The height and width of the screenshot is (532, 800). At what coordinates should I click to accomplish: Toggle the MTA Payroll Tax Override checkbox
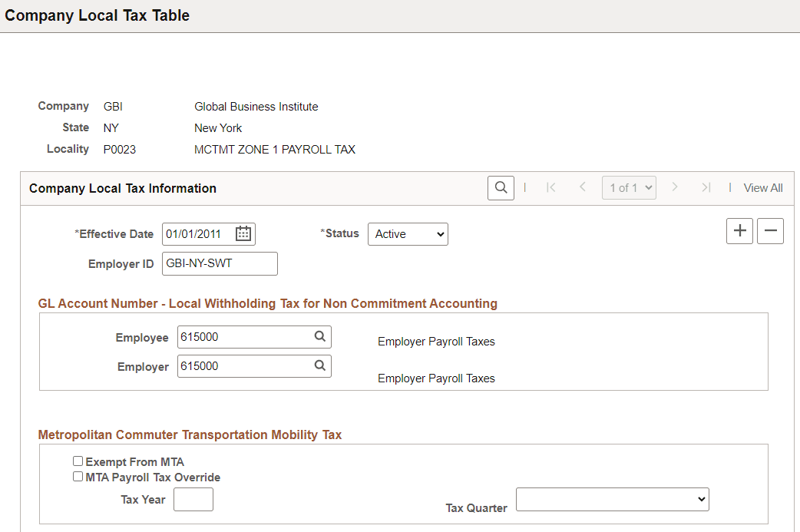click(x=78, y=476)
